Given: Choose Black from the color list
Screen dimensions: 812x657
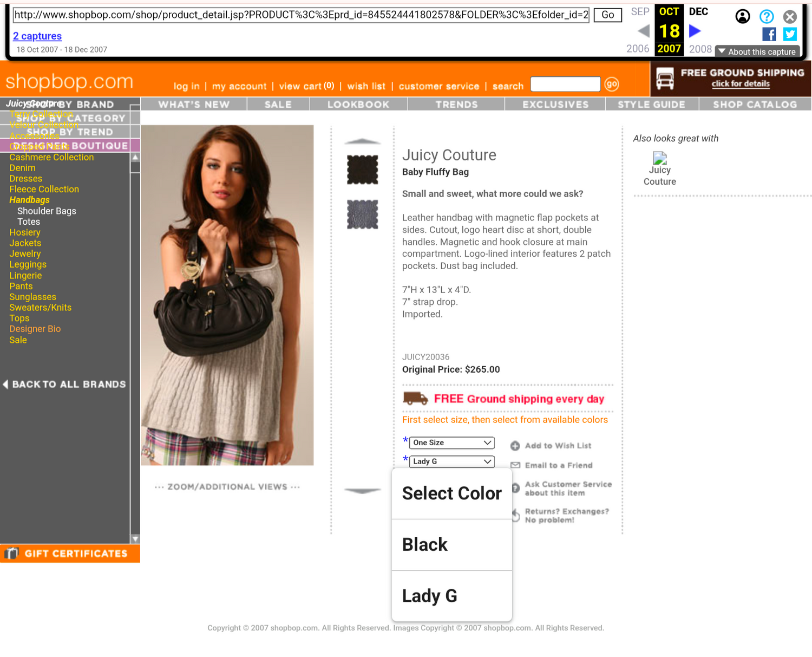Looking at the screenshot, I should point(451,545).
